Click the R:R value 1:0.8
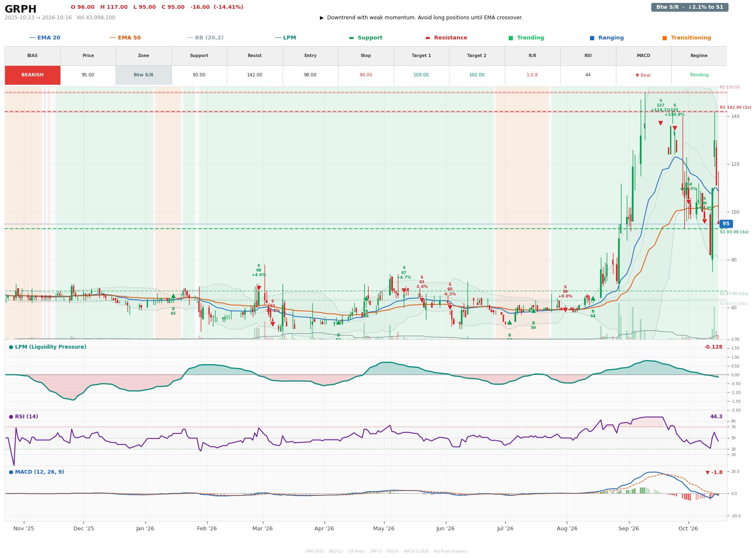Viewport: 756px width, 558px height. pos(532,75)
